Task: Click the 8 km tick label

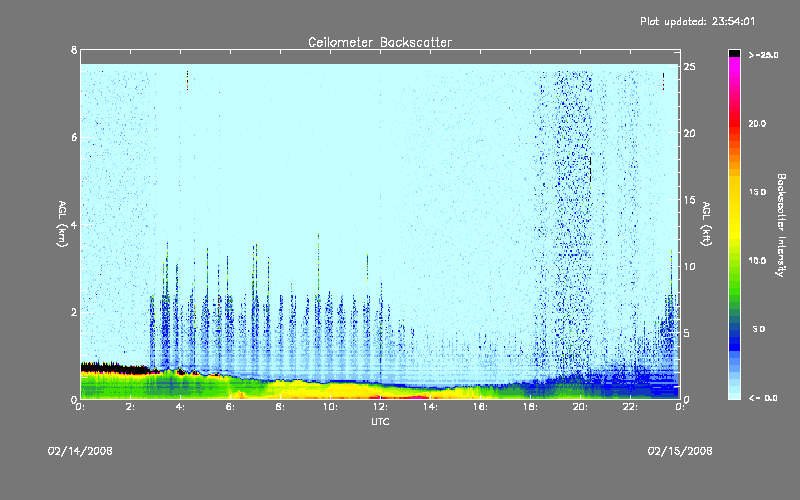Action: pyautogui.click(x=74, y=50)
